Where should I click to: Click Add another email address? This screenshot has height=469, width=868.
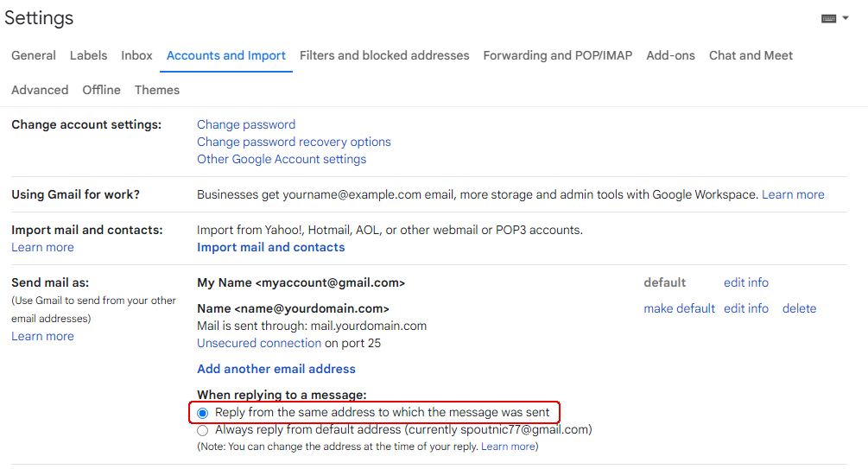click(276, 369)
